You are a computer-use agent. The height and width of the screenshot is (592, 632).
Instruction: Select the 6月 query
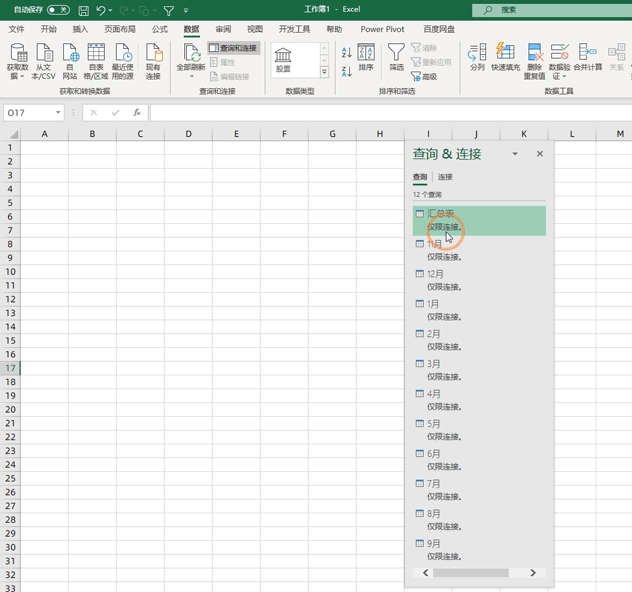(x=479, y=460)
